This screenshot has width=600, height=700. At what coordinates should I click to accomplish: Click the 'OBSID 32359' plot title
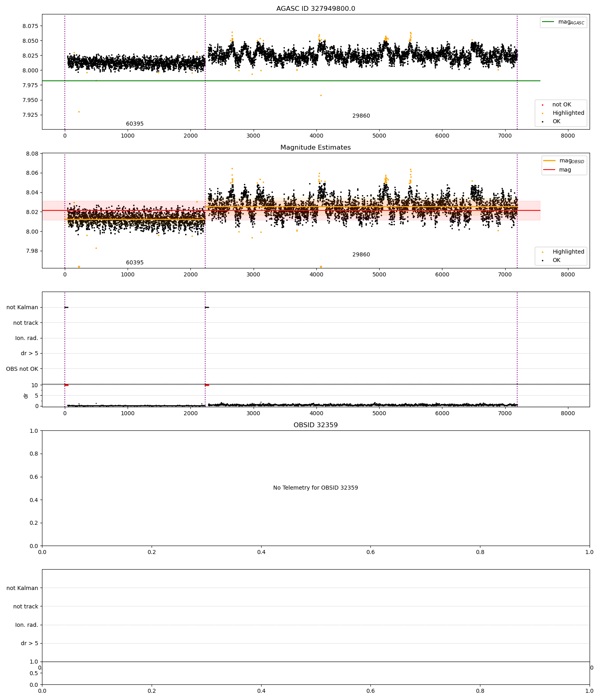tap(316, 425)
